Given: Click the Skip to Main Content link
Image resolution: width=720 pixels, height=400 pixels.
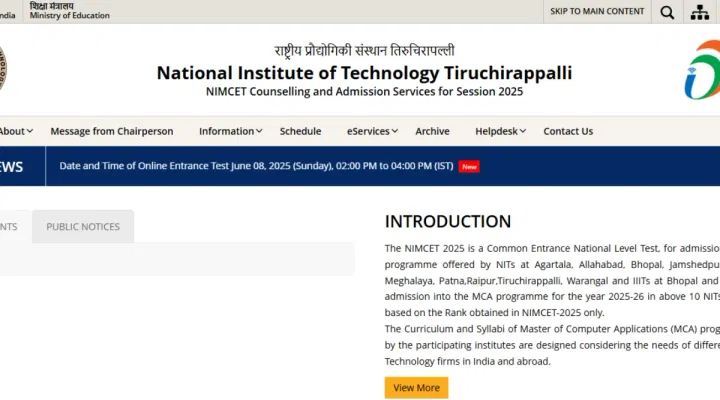Looking at the screenshot, I should tap(597, 11).
